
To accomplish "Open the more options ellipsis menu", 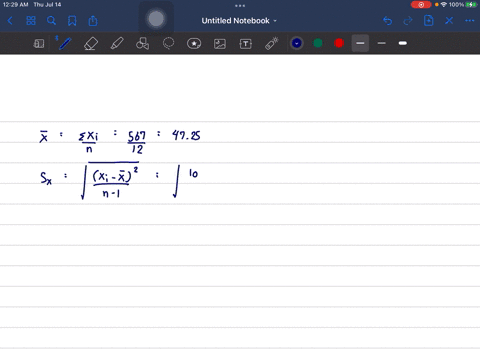I will (x=470, y=21).
